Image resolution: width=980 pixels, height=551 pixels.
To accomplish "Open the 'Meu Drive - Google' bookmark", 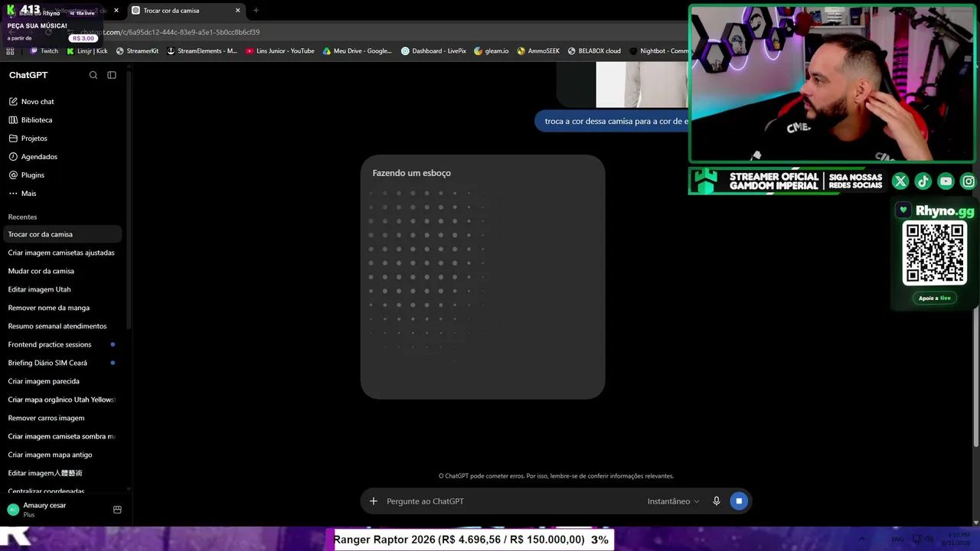I will coord(358,51).
